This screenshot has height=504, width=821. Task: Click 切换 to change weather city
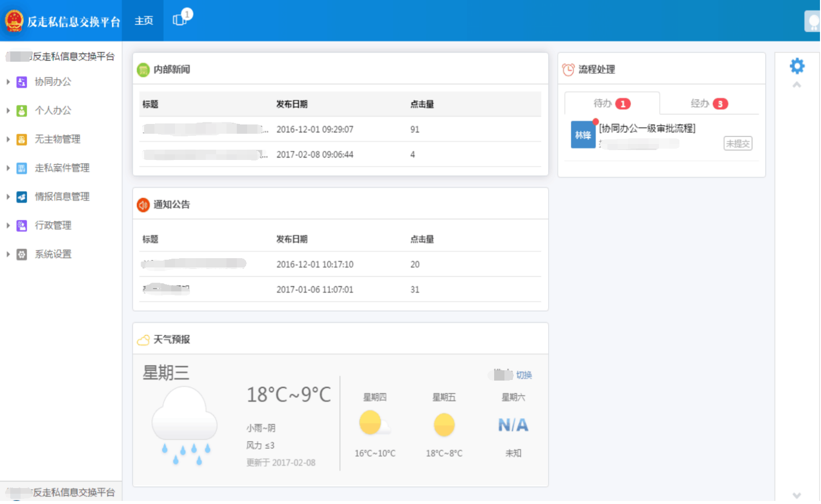pyautogui.click(x=524, y=375)
